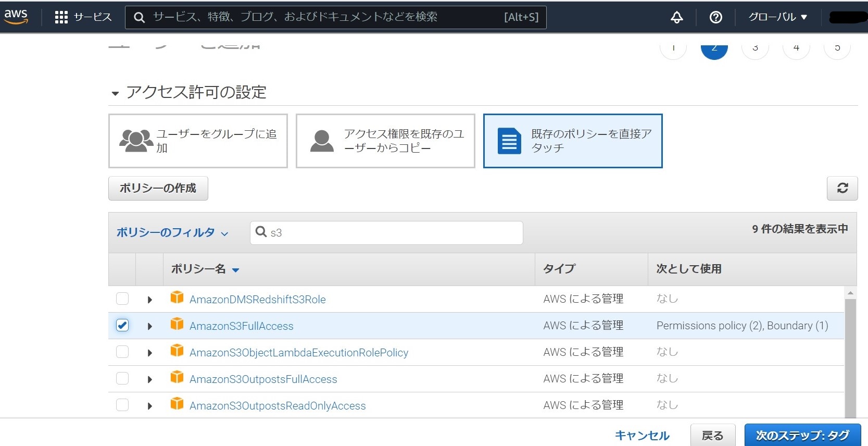Expand the AmazonS3OutpostsFullAccess row details
The height and width of the screenshot is (446, 868).
(x=150, y=379)
